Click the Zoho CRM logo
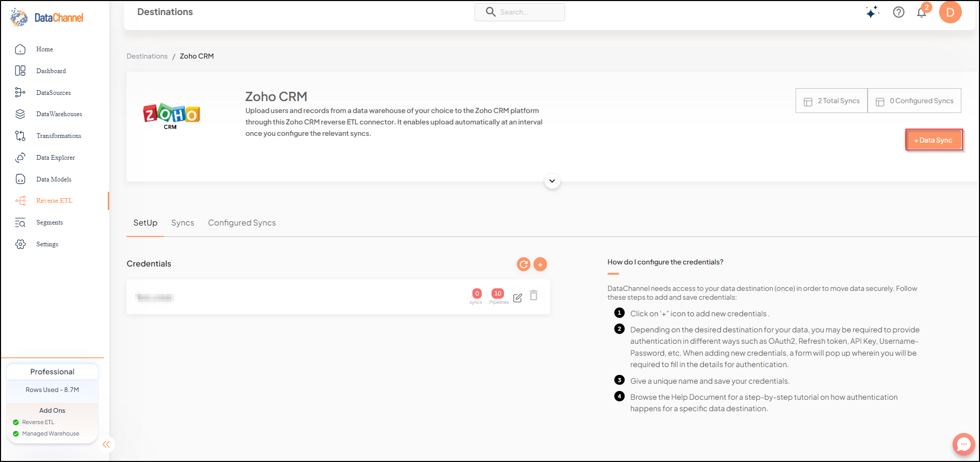 tap(171, 116)
